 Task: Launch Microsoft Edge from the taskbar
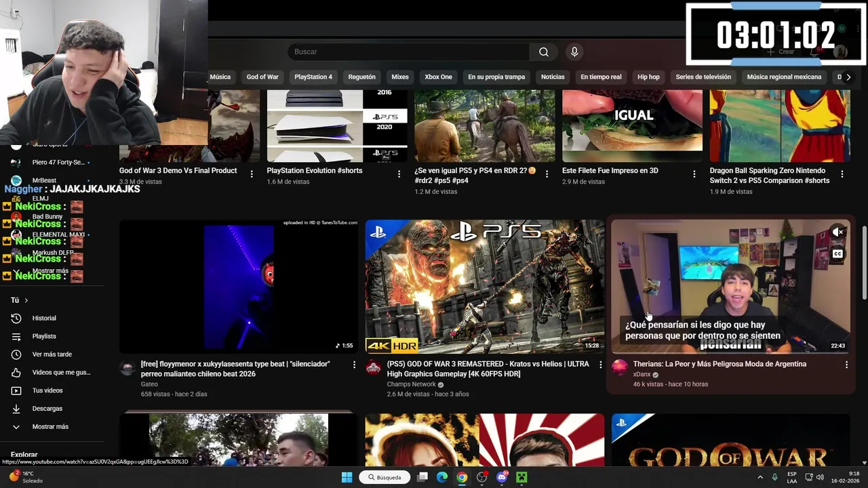click(442, 477)
